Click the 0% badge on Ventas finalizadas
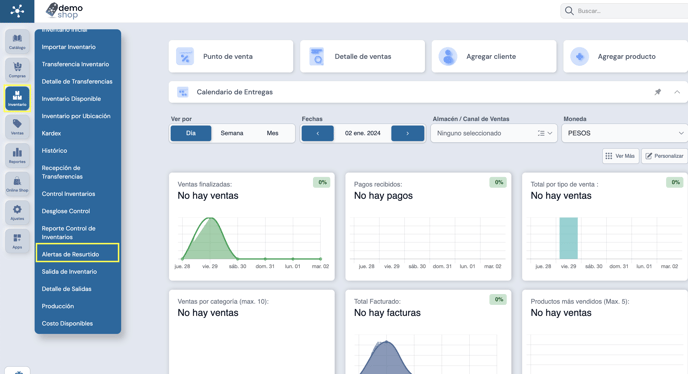The image size is (688, 374). coord(322,182)
